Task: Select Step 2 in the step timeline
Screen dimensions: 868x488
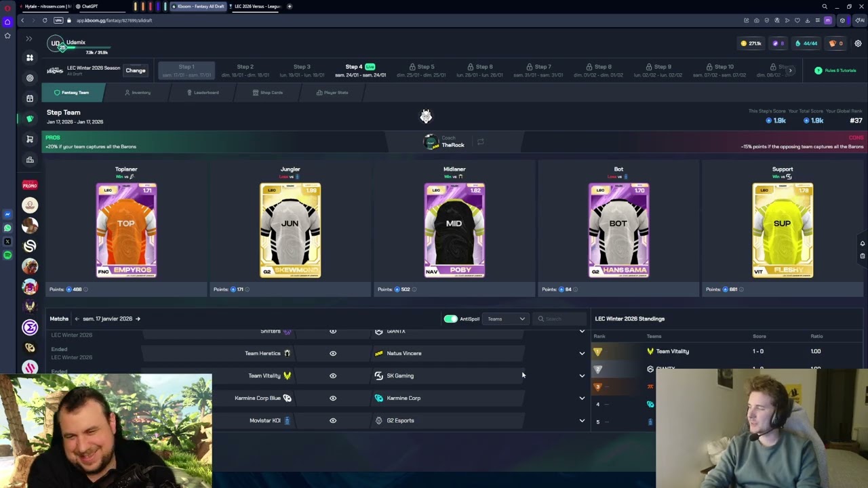Action: 245,70
